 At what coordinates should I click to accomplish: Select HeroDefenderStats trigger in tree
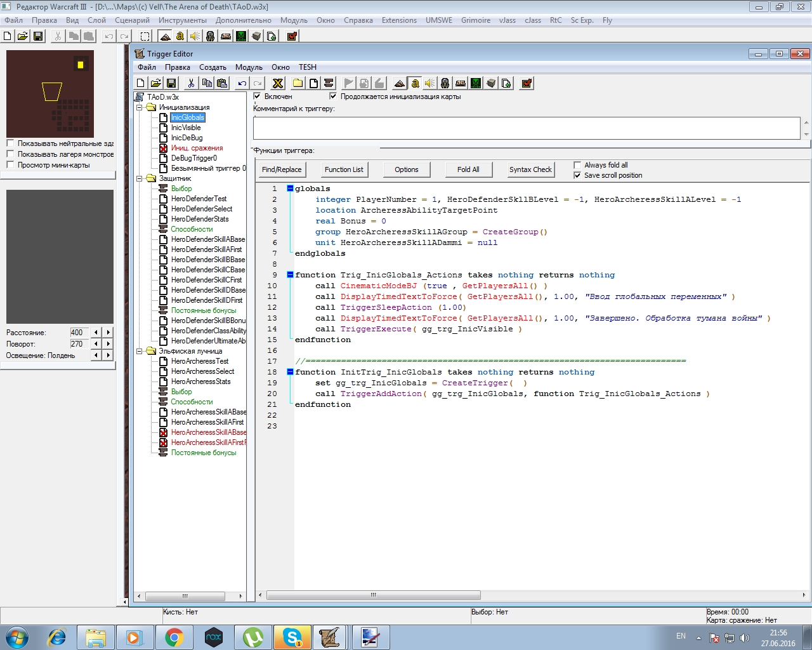200,219
